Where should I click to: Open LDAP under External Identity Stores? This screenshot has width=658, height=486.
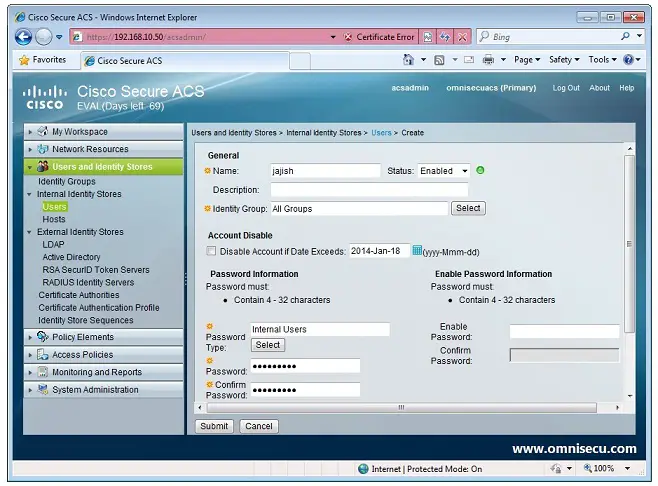(53, 244)
